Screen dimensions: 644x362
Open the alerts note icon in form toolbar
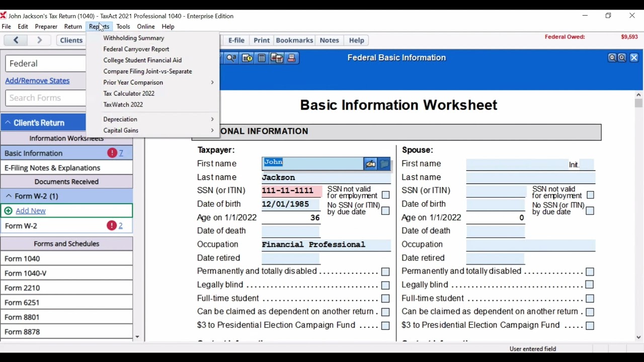[247, 58]
